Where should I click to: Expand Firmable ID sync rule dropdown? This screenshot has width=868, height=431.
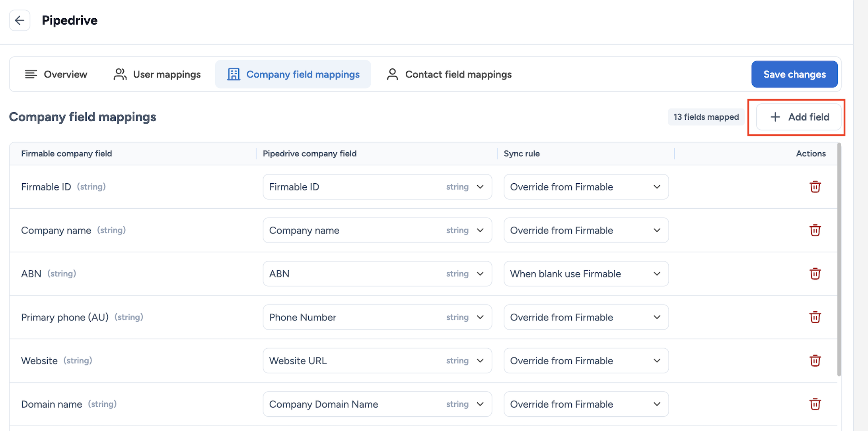point(586,187)
